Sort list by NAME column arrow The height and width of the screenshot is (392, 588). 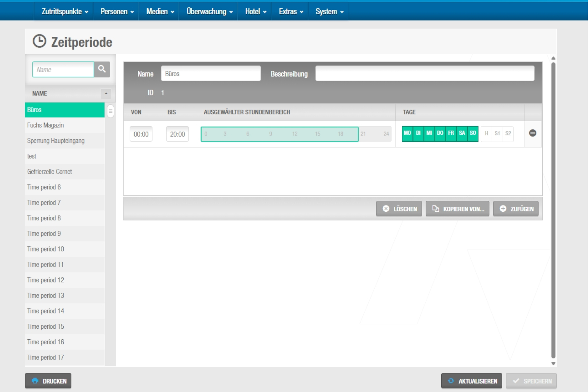tap(106, 94)
